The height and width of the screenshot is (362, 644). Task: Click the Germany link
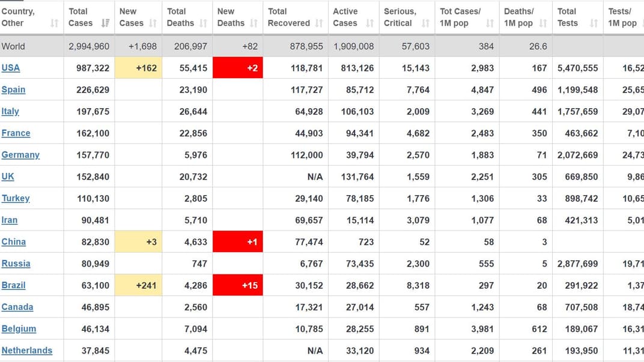click(x=20, y=155)
